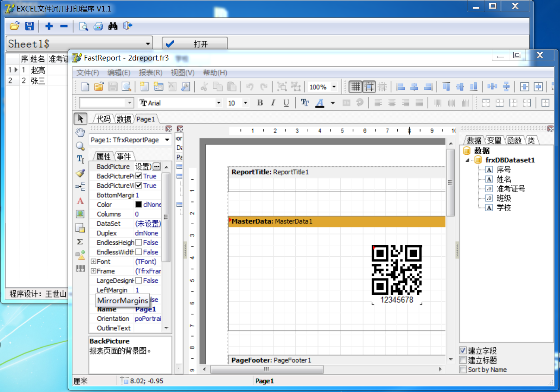This screenshot has height=392, width=560.
Task: Switch to the 变量 tab in the data tree
Action: [x=494, y=140]
